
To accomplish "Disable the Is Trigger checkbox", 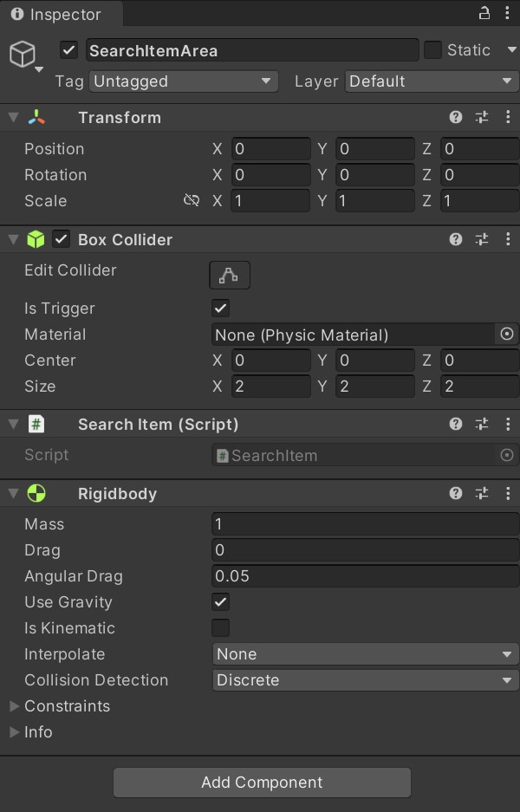I will 221,309.
